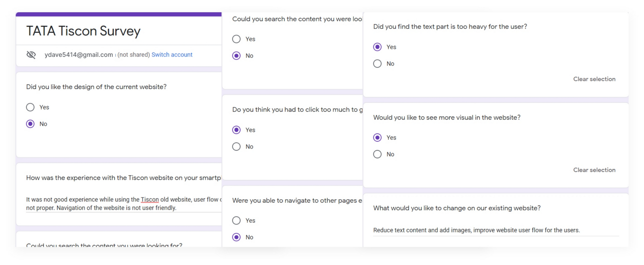Click the '(not shared)' label
This screenshot has width=644, height=265.
(133, 55)
